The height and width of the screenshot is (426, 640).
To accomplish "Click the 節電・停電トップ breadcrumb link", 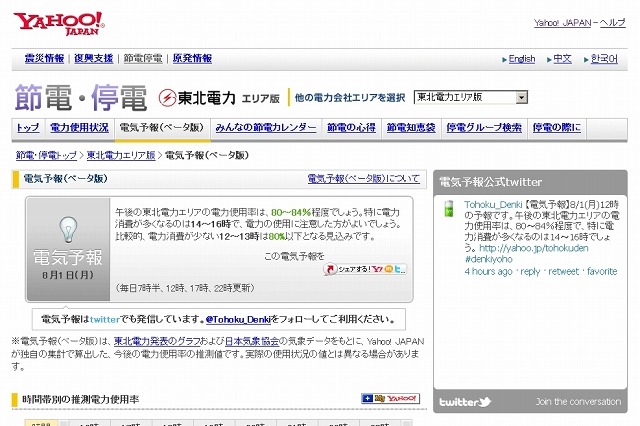I will coord(46,155).
